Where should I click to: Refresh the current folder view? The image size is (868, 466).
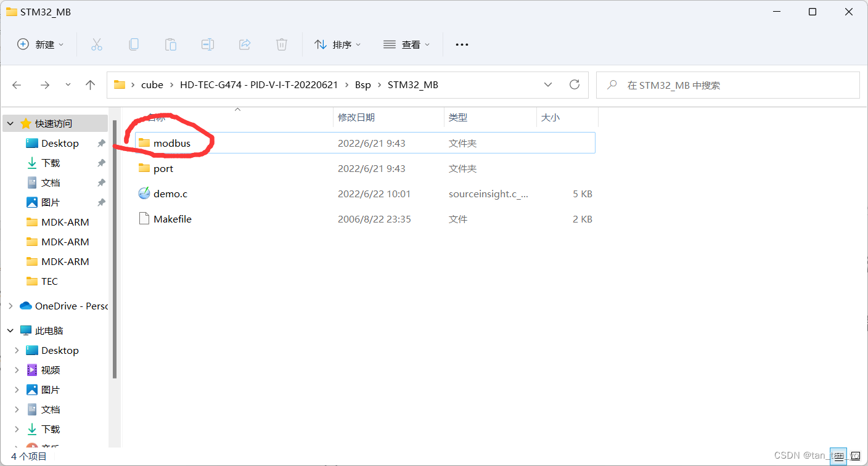575,84
